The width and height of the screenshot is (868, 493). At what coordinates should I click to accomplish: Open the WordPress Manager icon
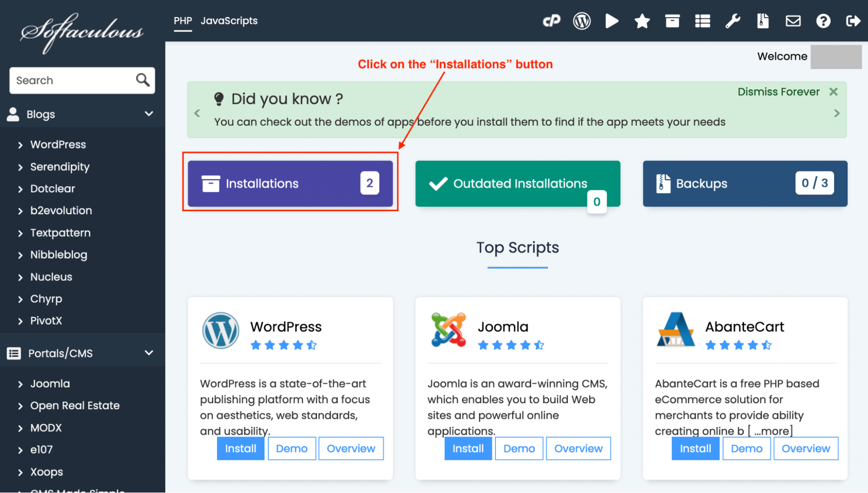[x=582, y=21]
